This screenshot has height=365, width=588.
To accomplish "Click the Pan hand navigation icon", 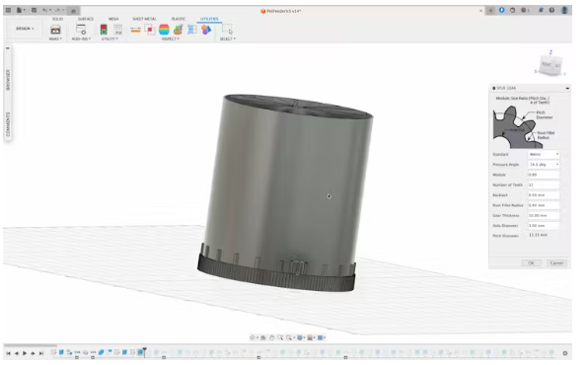I will (271, 338).
